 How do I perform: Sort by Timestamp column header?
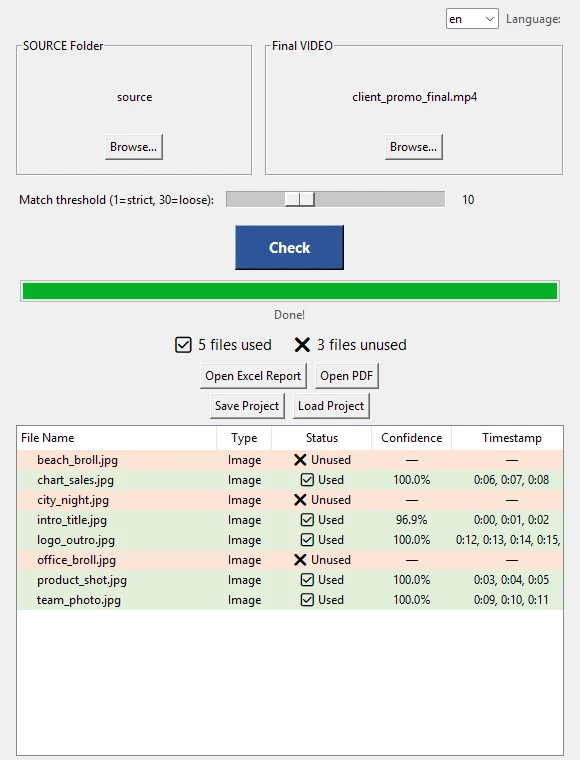tap(507, 438)
